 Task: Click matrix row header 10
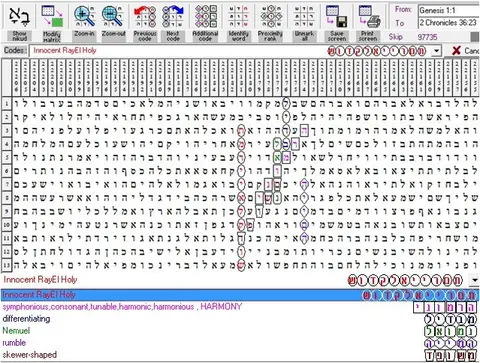coord(6,225)
